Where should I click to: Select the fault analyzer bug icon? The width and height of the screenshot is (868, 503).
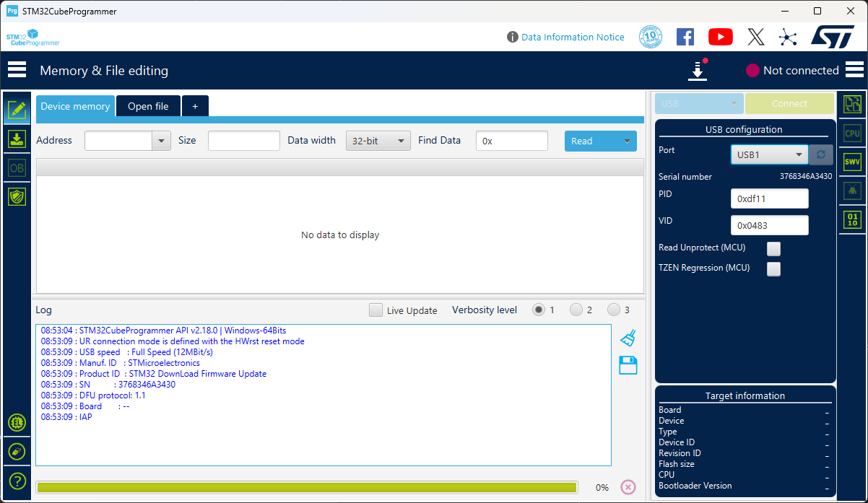(852, 190)
